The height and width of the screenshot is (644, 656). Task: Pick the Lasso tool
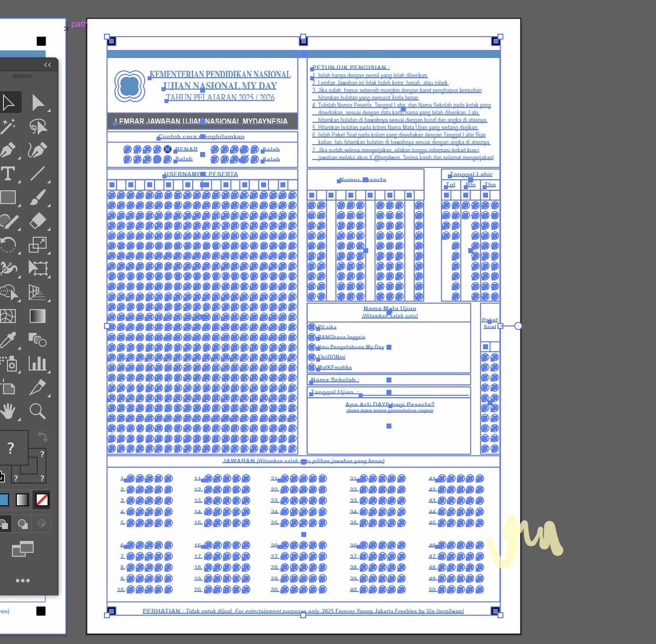[38, 126]
